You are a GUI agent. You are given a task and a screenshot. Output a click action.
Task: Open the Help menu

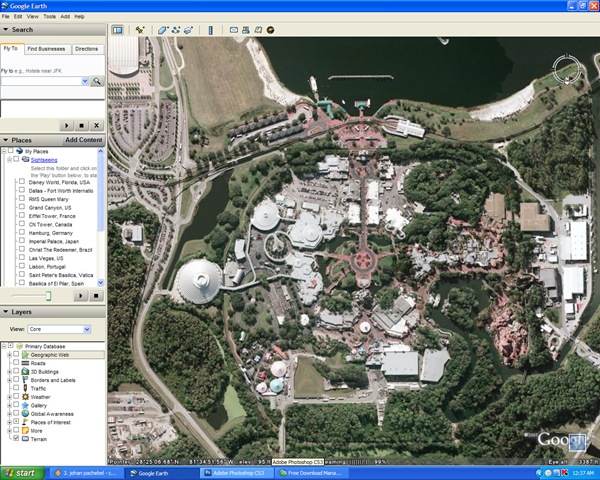point(79,16)
